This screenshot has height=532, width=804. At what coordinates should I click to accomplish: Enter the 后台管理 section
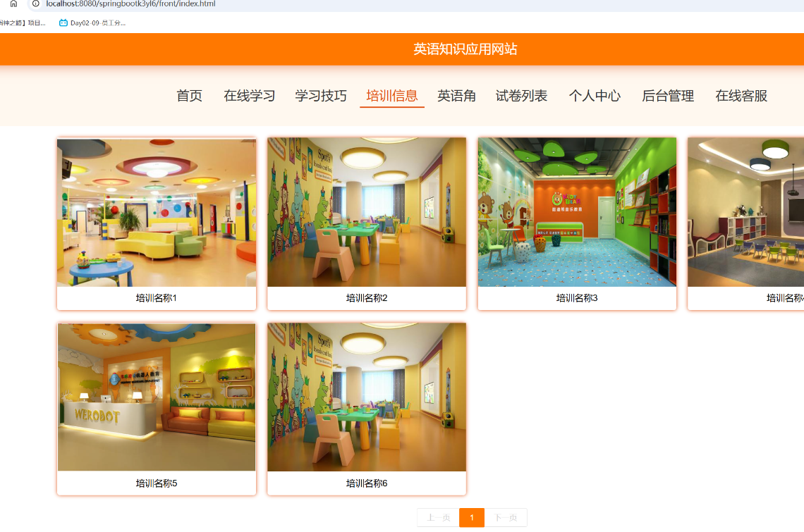[666, 95]
